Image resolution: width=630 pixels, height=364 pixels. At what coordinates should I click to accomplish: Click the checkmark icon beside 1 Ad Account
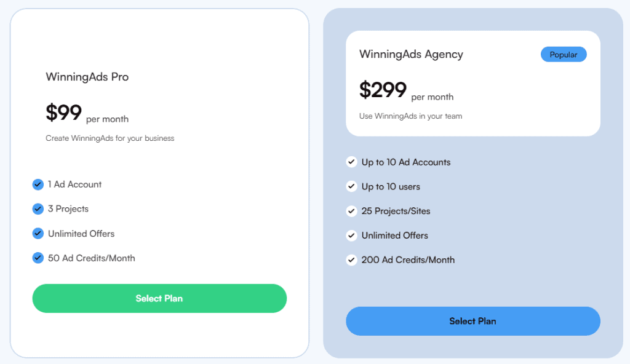[38, 184]
